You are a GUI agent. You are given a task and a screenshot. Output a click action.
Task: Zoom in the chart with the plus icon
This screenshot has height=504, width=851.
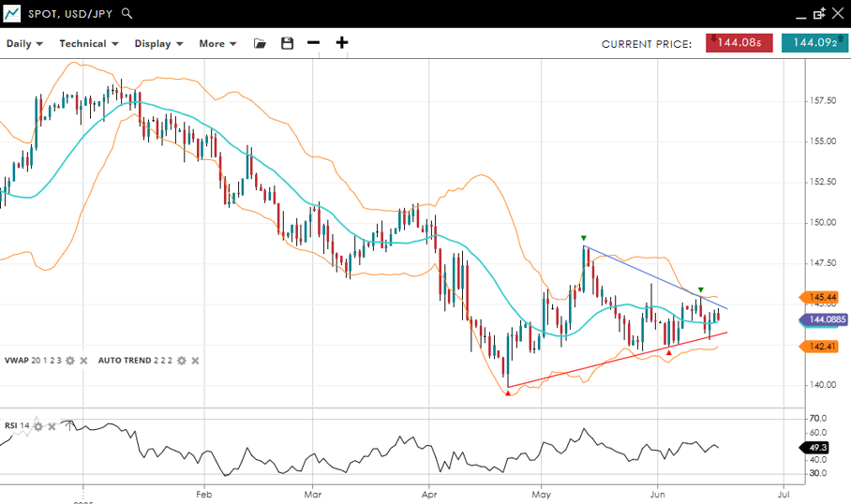coord(342,43)
